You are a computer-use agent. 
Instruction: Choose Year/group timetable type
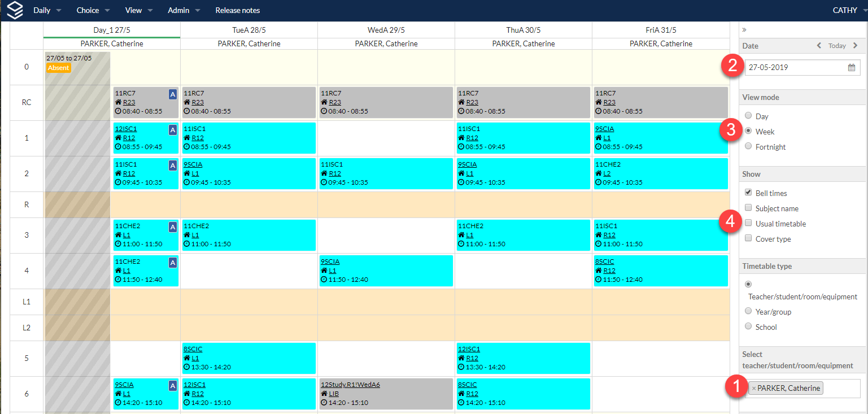pos(748,311)
